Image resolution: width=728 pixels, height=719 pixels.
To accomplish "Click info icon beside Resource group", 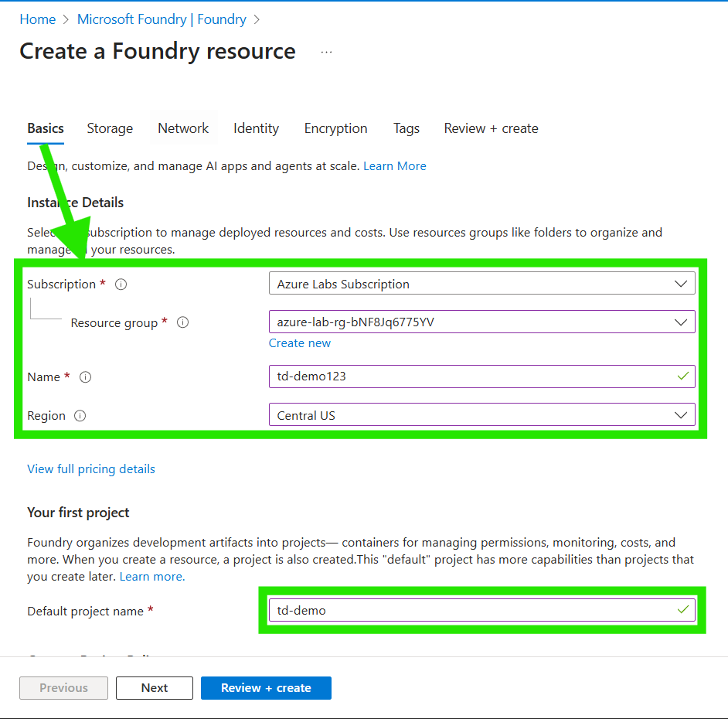I will coord(182,323).
